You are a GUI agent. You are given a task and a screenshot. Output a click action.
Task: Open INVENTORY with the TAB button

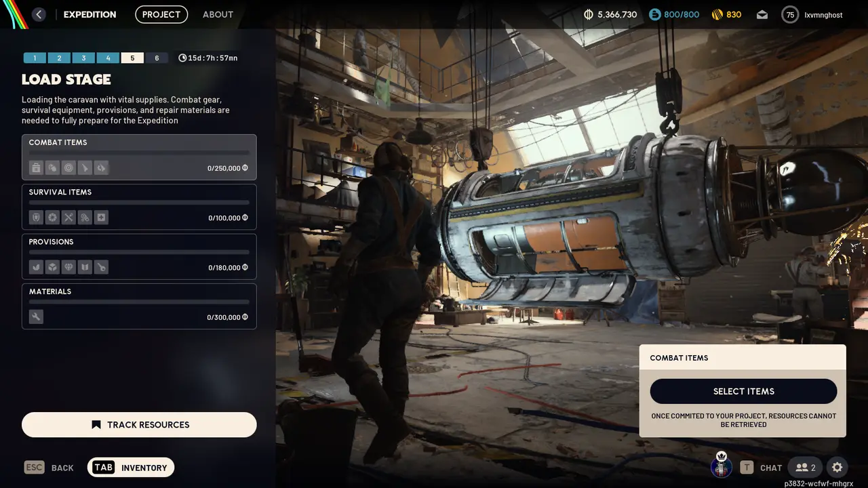(131, 468)
